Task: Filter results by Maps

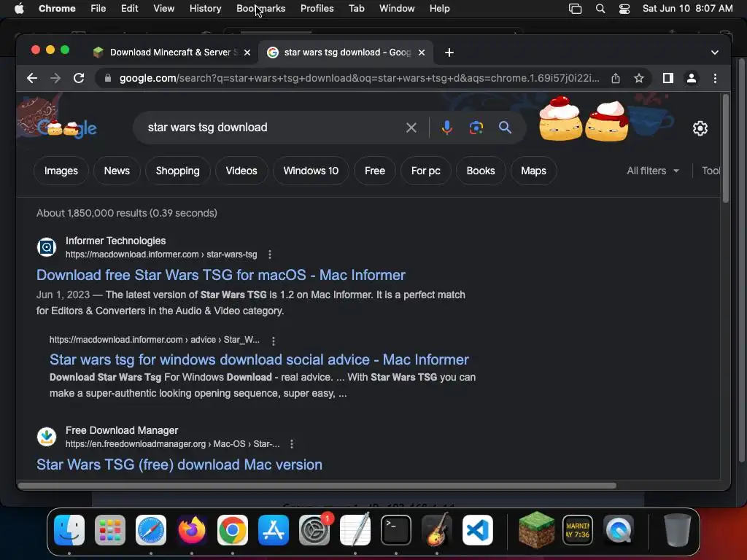Action: click(x=533, y=171)
